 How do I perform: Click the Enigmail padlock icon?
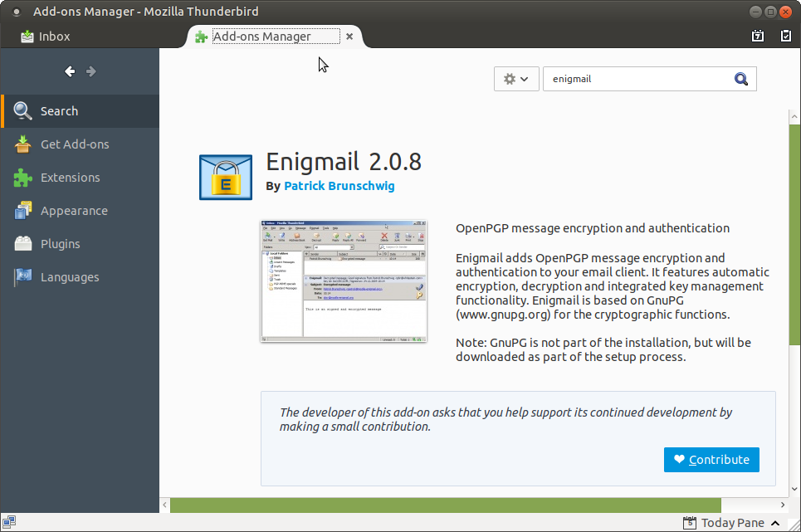click(226, 177)
